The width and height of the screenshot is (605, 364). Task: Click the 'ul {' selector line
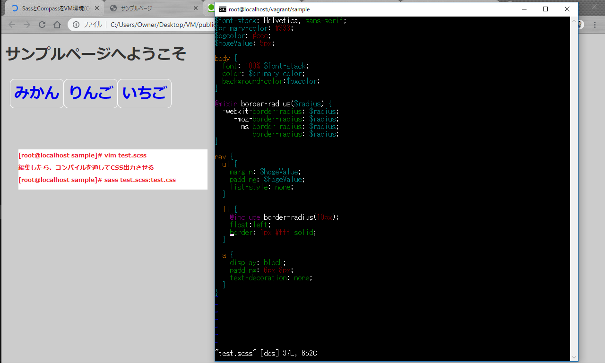point(230,165)
